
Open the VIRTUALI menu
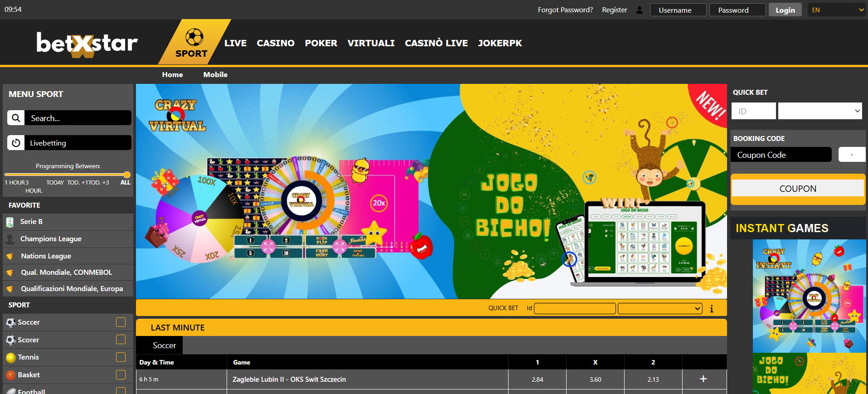click(371, 43)
